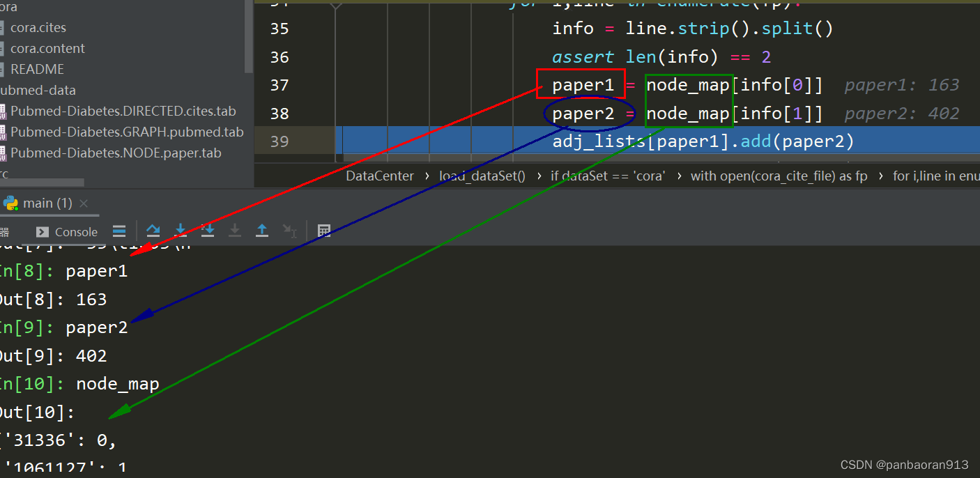The image size is (980, 478).
Task: Click the Pubmed-Diabetes.GRAPH.pubmed.tab file icon
Action: tap(2, 132)
